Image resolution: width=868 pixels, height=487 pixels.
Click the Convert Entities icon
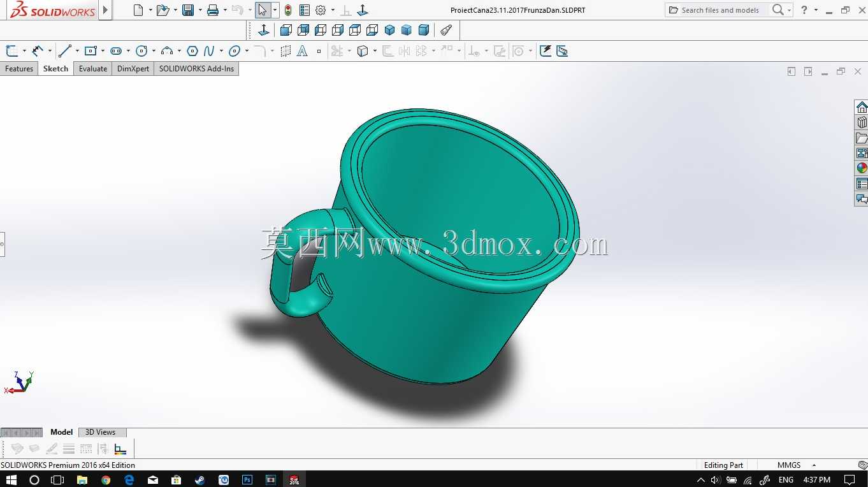point(363,51)
